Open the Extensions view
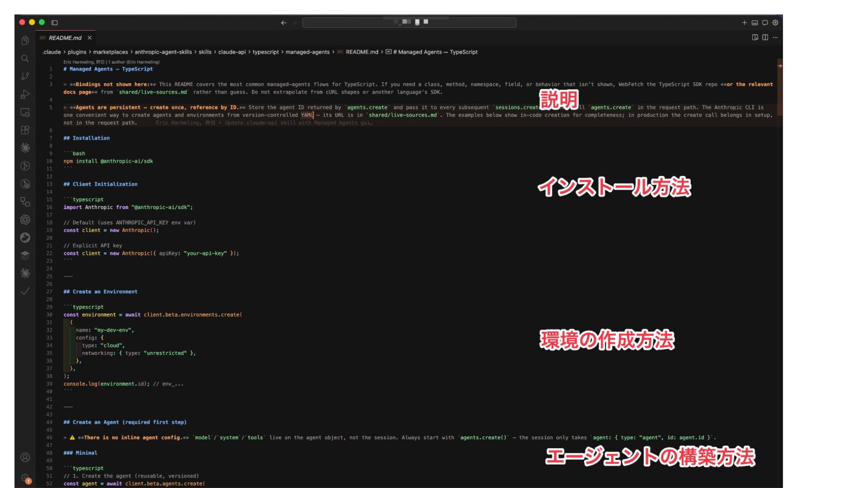Viewport: 868px width, 488px height. 25,129
